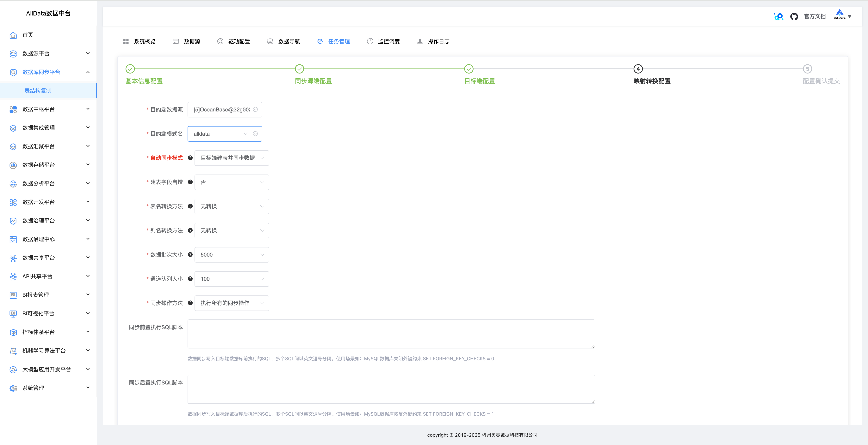Click step 4 映射转换配置 indicator

click(x=638, y=69)
